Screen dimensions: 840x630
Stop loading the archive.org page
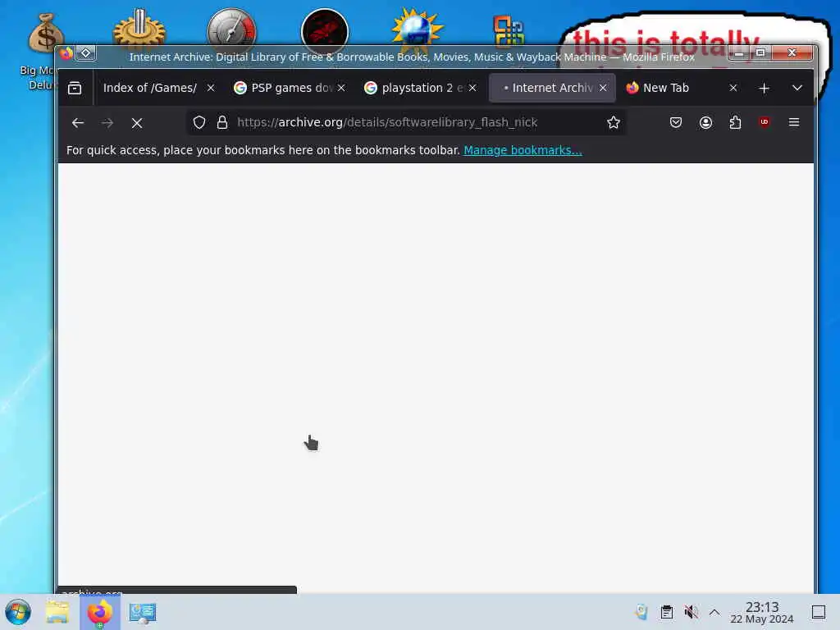pos(137,123)
